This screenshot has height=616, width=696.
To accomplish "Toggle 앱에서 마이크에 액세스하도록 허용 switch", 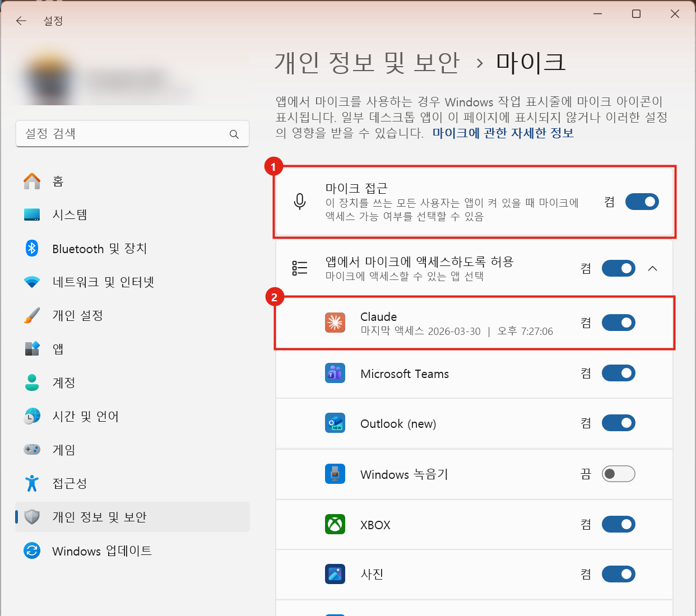I will pyautogui.click(x=619, y=268).
